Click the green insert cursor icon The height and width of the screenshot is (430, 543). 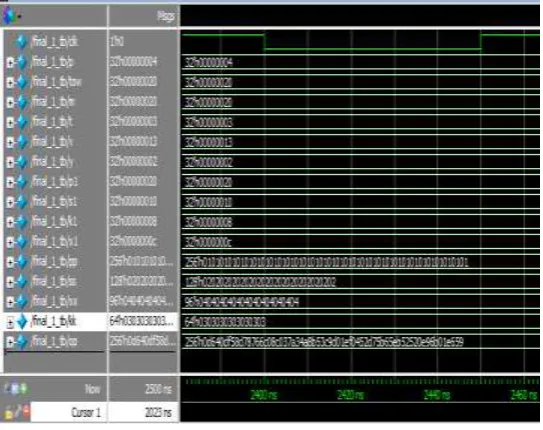[x=23, y=389]
